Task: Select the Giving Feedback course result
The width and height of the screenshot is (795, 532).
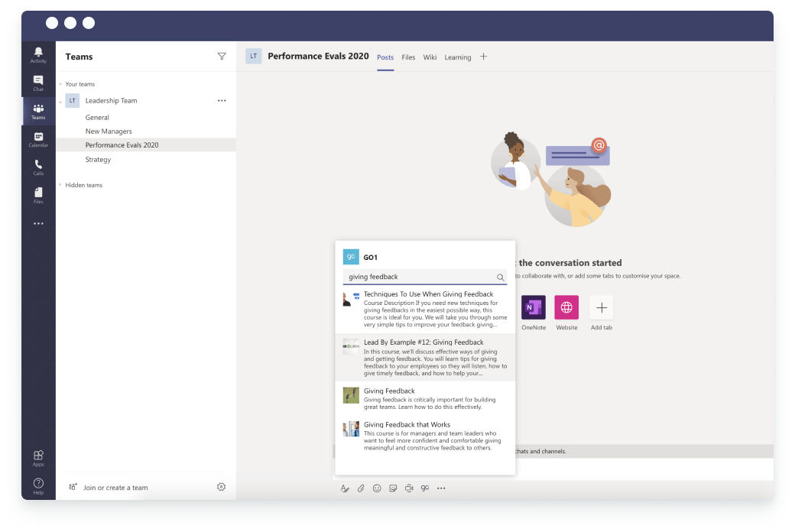Action: pos(425,398)
